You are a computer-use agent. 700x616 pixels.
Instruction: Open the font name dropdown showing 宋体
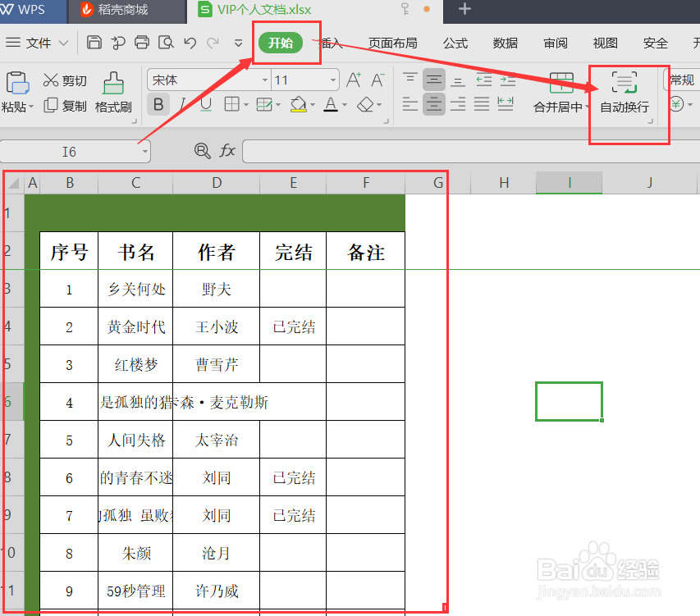pos(264,80)
